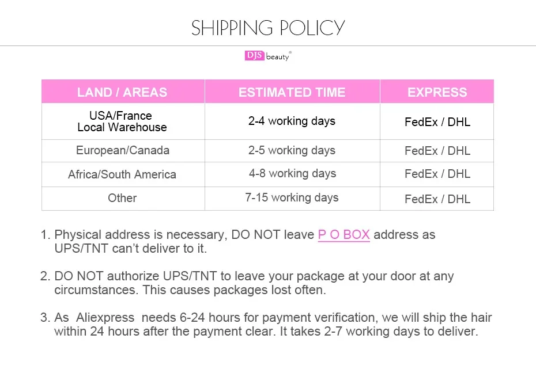Click the USA/France Local Warehouse cell

pos(122,121)
